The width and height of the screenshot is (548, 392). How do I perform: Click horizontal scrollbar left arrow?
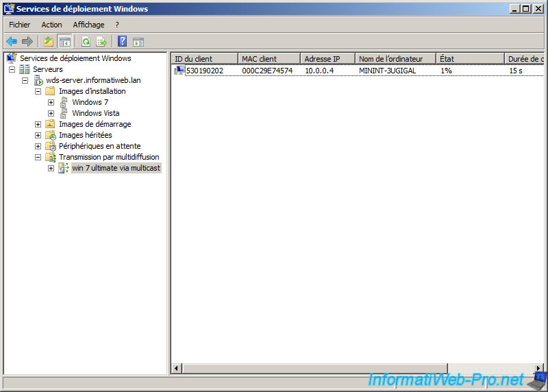pyautogui.click(x=176, y=368)
